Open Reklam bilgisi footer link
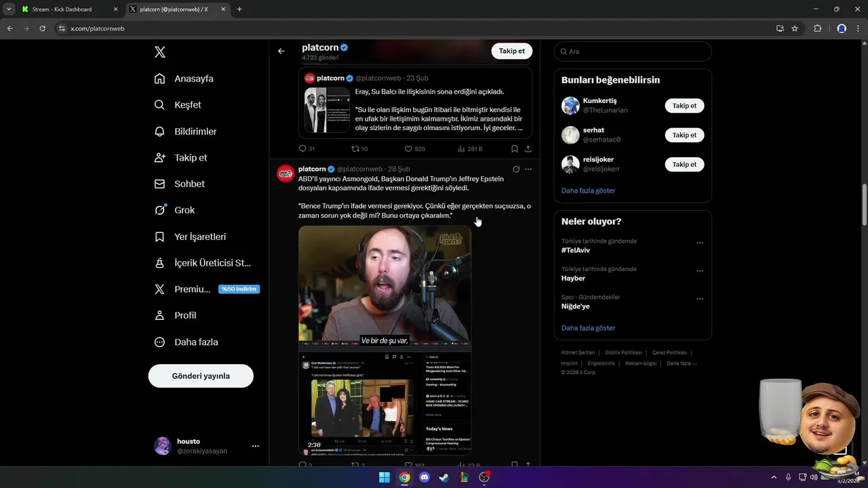This screenshot has height=488, width=868. [641, 364]
